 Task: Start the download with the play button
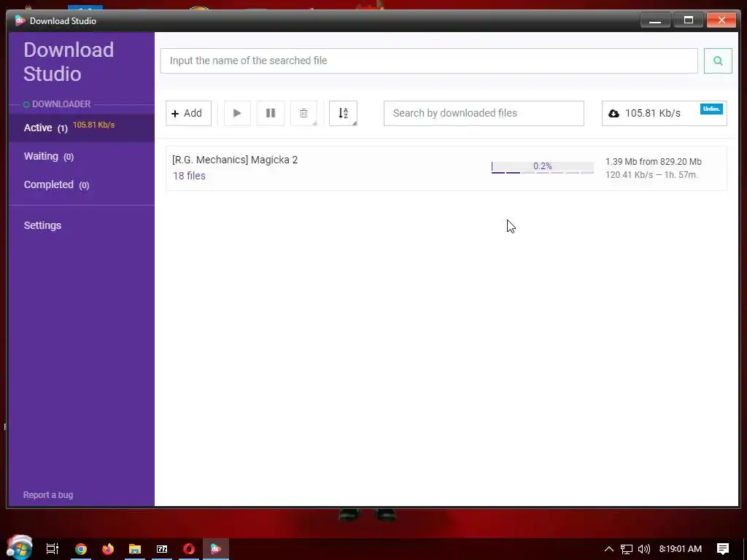[237, 113]
